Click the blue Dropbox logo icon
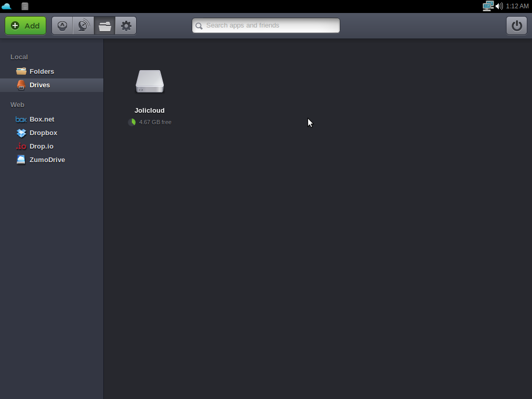Viewport: 532px width, 399px height. (21, 133)
